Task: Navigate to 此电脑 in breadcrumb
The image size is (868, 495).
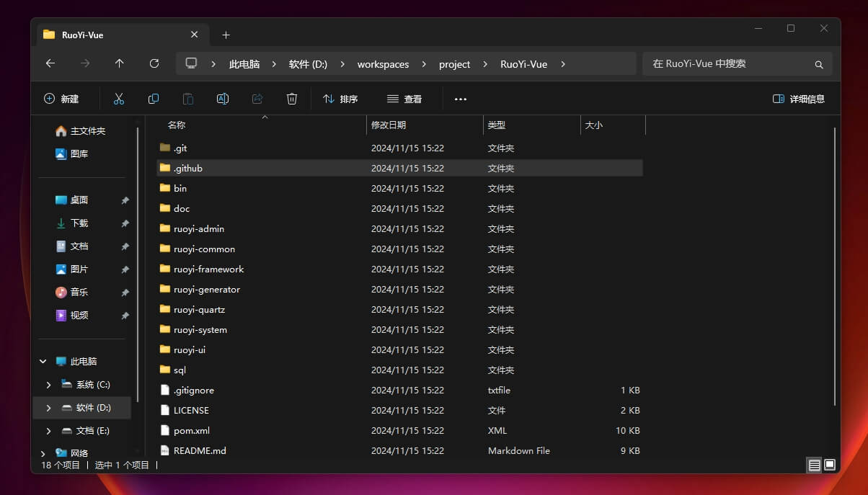Action: (x=244, y=64)
